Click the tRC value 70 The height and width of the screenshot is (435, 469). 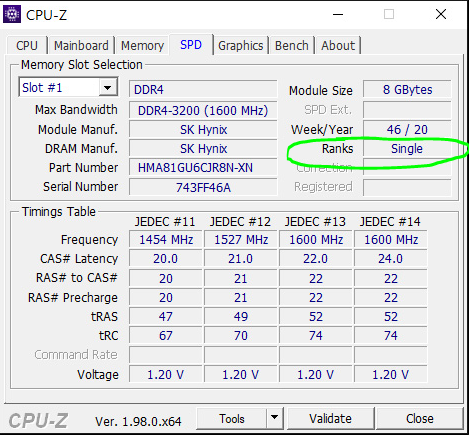pos(241,335)
